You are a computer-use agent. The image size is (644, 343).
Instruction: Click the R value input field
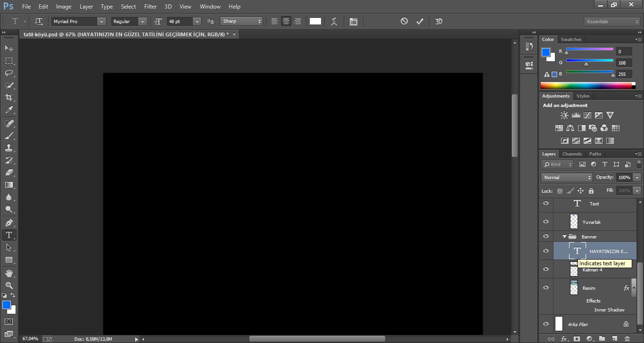[x=624, y=51]
